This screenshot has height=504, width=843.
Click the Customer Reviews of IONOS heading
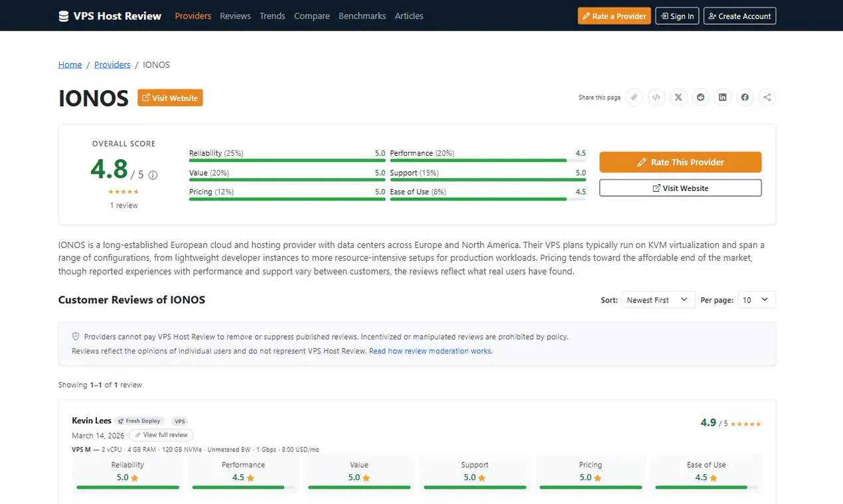click(131, 300)
